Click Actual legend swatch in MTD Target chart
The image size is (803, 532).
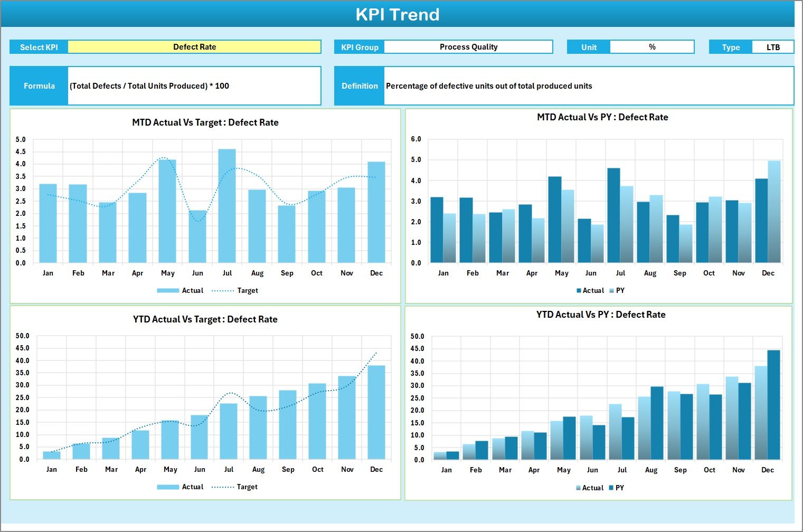pos(168,291)
